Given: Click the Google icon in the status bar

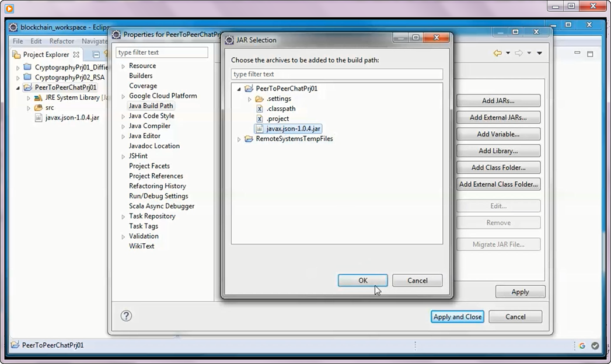Looking at the screenshot, I should tap(582, 345).
